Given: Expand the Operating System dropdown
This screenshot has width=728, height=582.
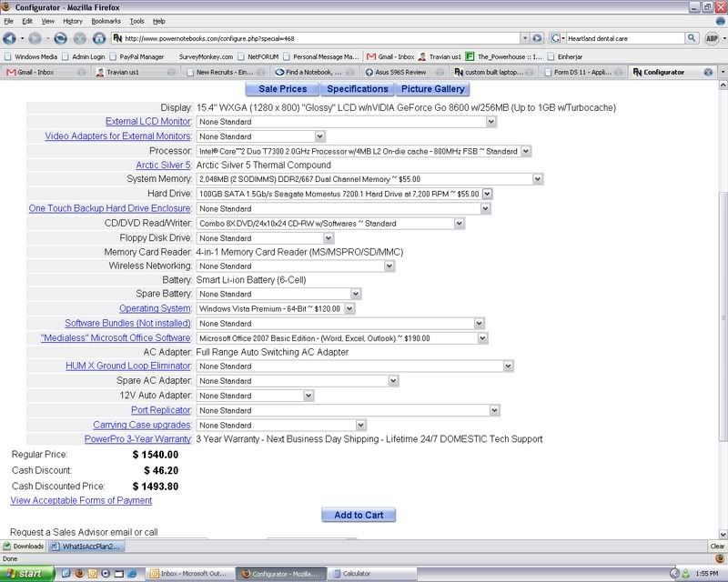Looking at the screenshot, I should pos(349,308).
